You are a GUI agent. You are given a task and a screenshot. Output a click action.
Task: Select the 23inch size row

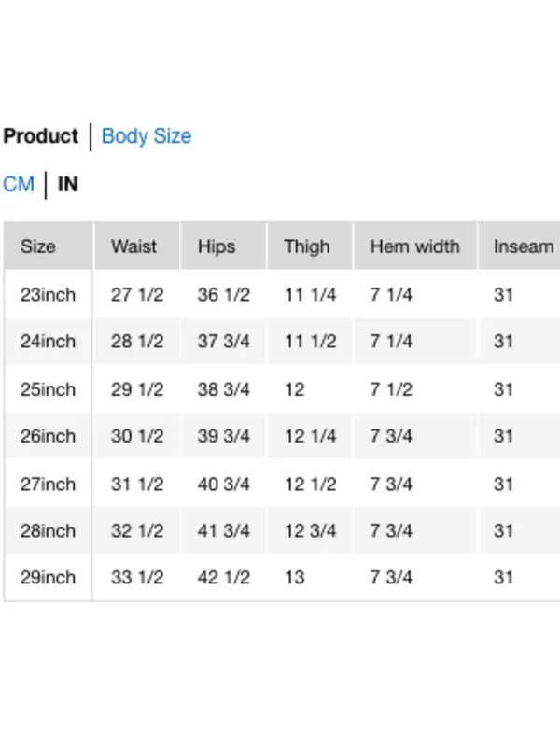click(x=282, y=295)
